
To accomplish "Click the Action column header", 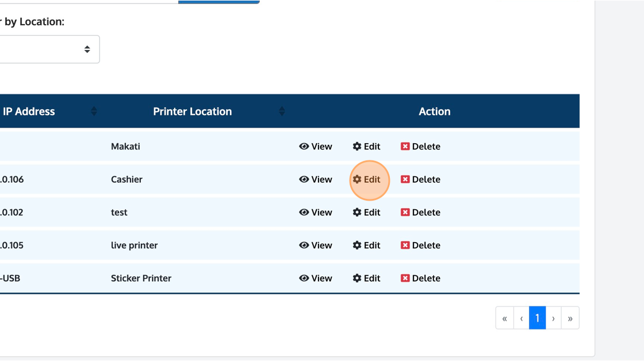I will tap(435, 112).
